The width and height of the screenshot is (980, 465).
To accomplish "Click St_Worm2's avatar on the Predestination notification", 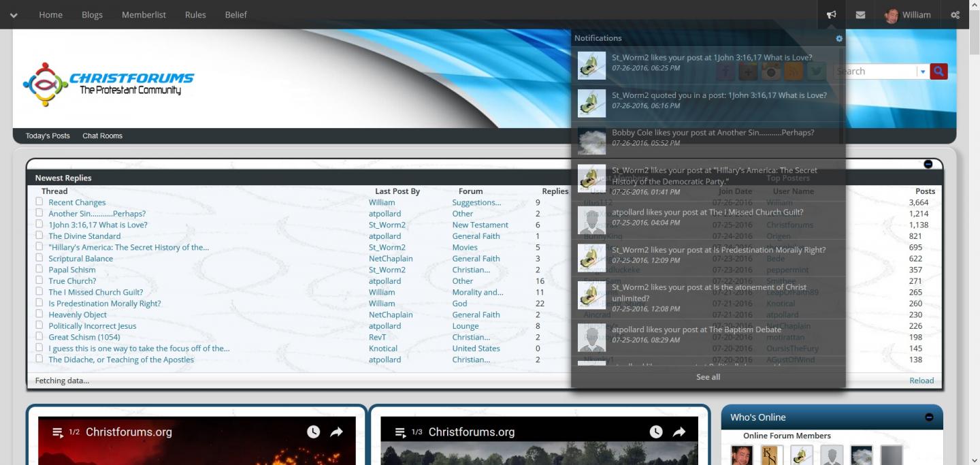I will (x=591, y=257).
